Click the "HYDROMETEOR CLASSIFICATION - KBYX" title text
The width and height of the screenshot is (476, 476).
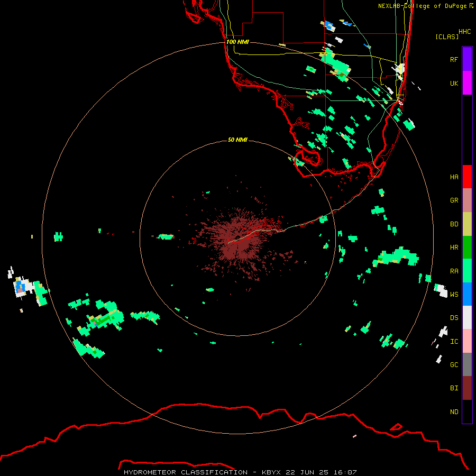tap(202, 472)
